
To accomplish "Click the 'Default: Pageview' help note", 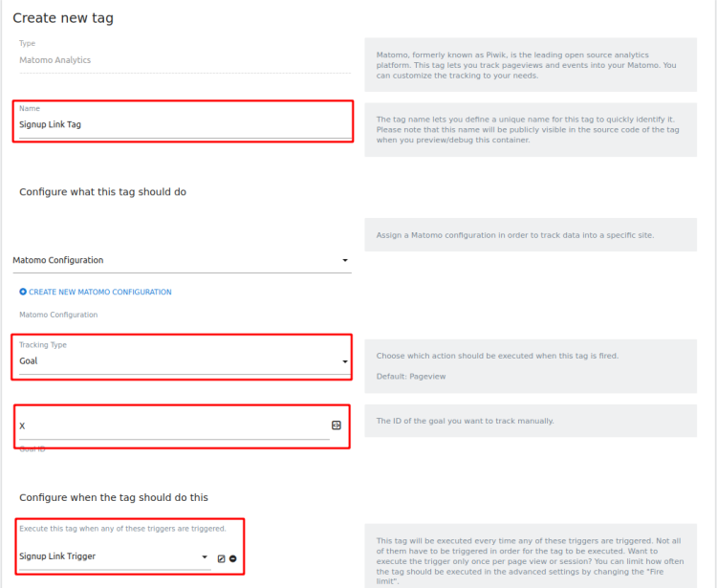I will click(411, 377).
